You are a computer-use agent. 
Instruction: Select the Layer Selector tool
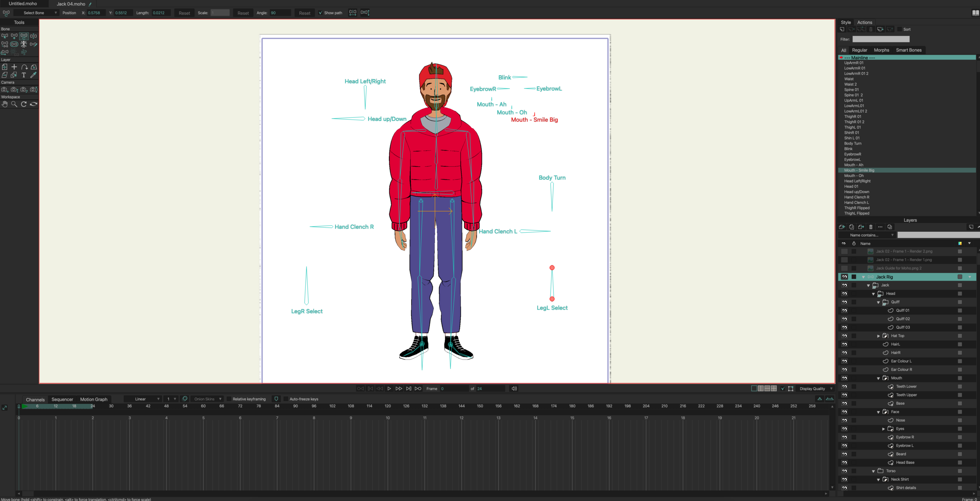tap(14, 75)
